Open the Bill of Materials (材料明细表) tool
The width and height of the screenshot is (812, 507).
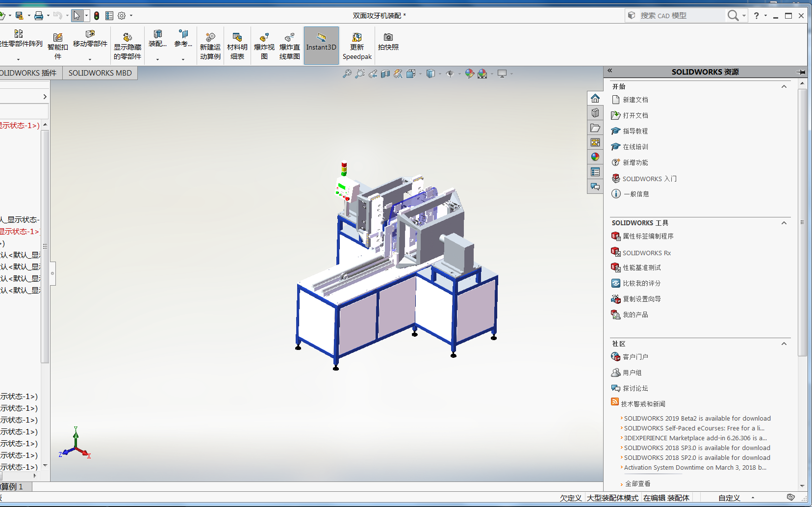(x=237, y=47)
